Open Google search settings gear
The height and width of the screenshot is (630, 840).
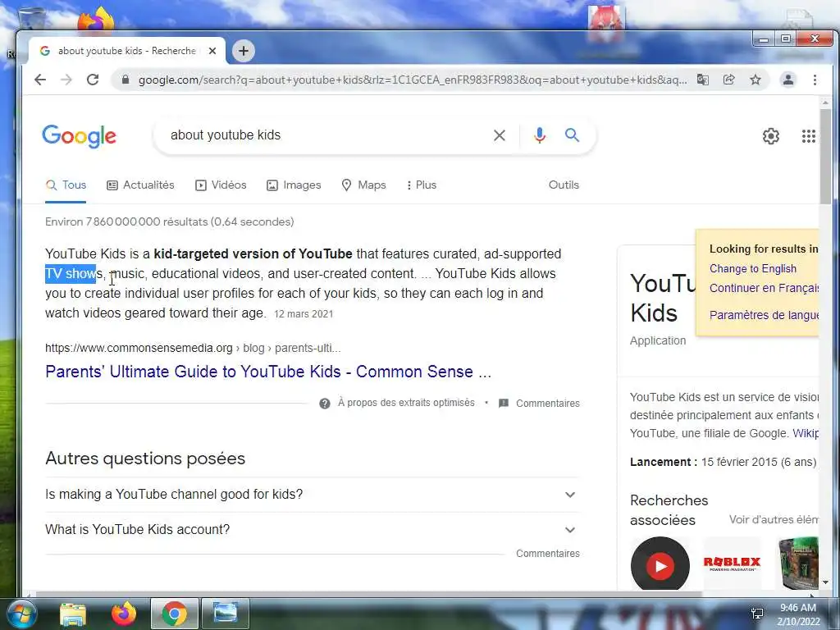tap(771, 136)
